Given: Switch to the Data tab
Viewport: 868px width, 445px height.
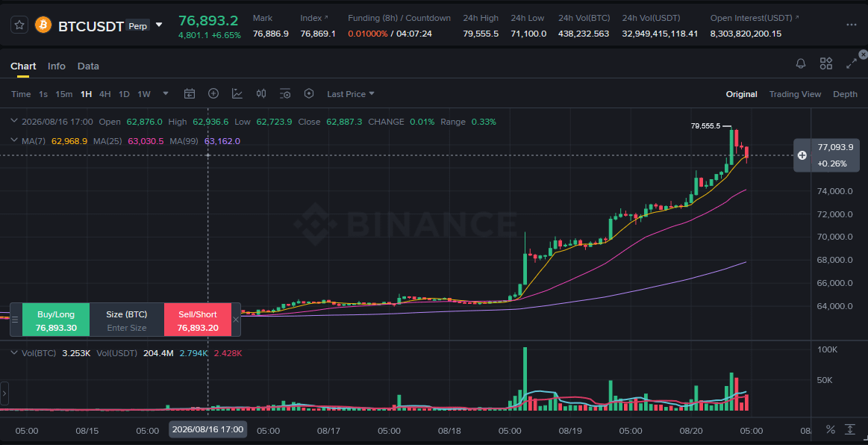Looking at the screenshot, I should coord(88,66).
